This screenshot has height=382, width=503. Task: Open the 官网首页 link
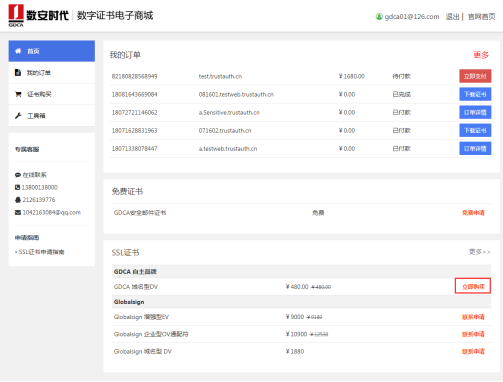[481, 17]
